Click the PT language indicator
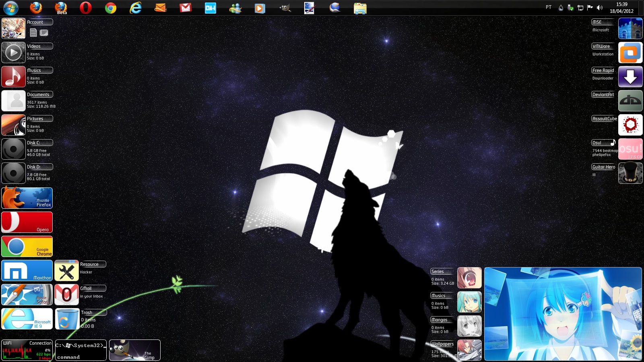The height and width of the screenshot is (362, 644). [549, 7]
